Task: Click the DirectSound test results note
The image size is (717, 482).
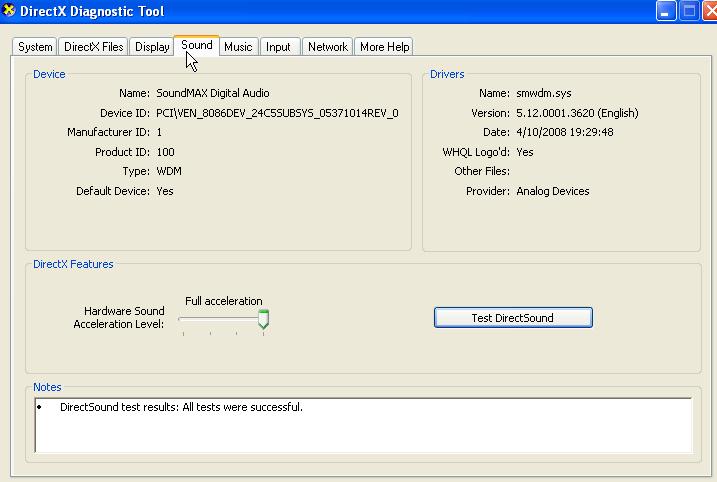Action: click(181, 407)
